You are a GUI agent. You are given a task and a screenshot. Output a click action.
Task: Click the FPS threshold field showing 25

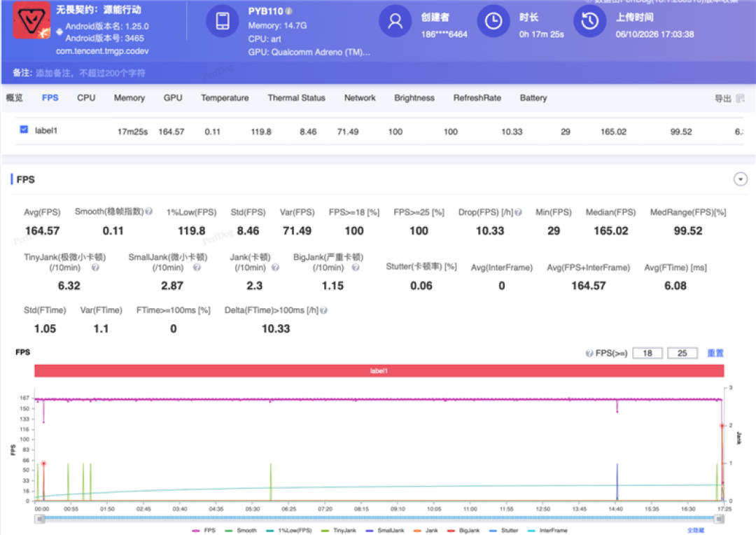pyautogui.click(x=682, y=353)
